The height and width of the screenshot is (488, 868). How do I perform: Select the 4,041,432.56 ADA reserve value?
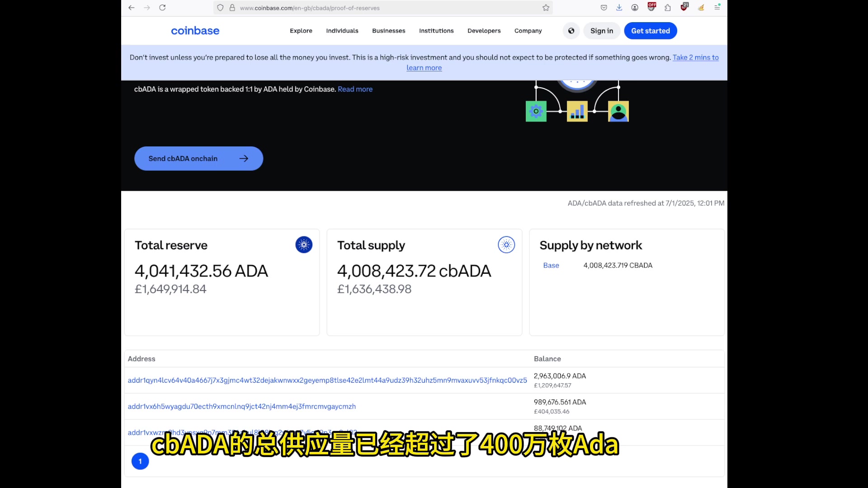coord(201,271)
